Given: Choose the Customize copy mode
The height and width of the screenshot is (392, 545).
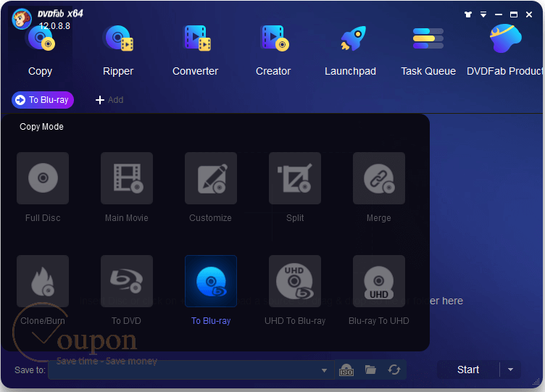Looking at the screenshot, I should point(211,178).
